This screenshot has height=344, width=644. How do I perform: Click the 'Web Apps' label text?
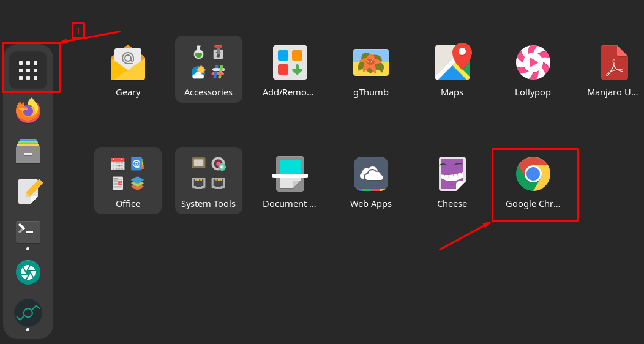coord(371,204)
